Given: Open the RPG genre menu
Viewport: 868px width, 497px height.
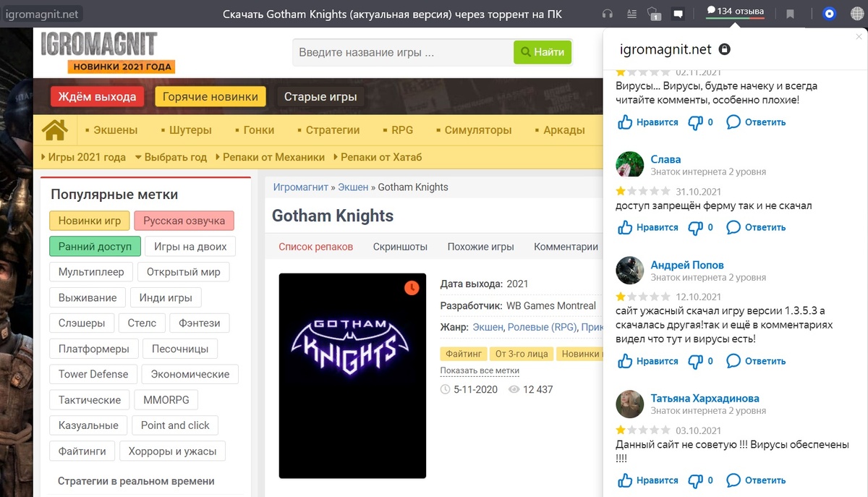Looking at the screenshot, I should click(x=398, y=130).
